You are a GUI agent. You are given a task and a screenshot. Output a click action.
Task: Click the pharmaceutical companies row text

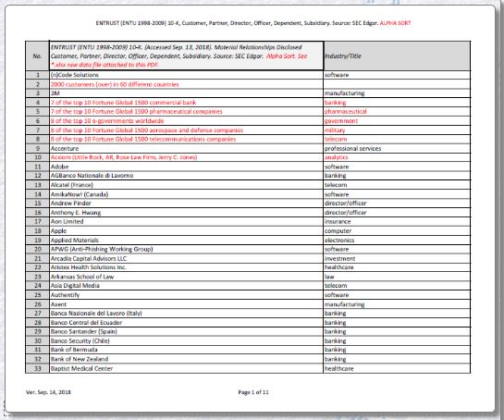[x=136, y=112]
